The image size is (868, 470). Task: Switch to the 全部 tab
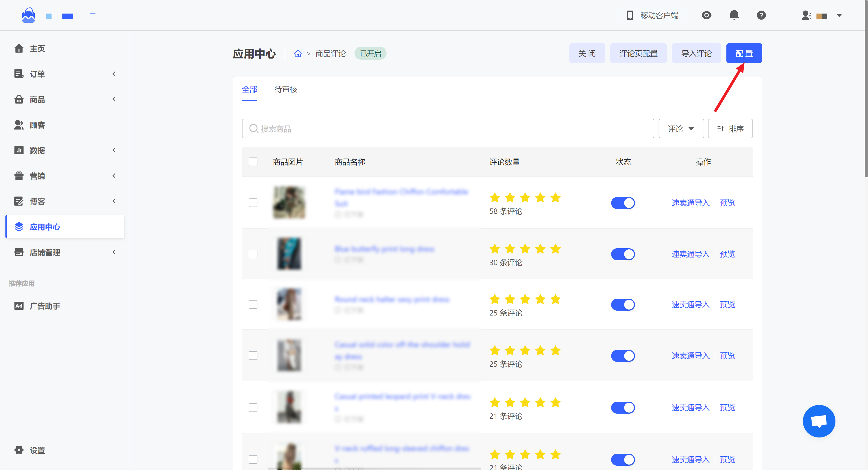[249, 89]
